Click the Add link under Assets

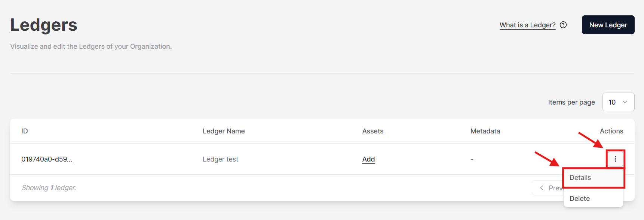[x=368, y=159]
